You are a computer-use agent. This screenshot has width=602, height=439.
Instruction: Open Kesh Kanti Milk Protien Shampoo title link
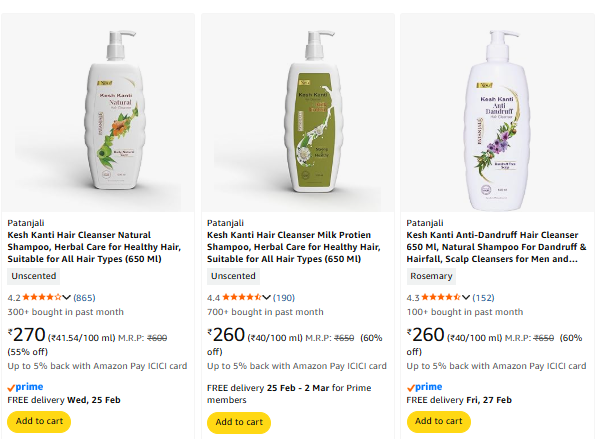[296, 247]
